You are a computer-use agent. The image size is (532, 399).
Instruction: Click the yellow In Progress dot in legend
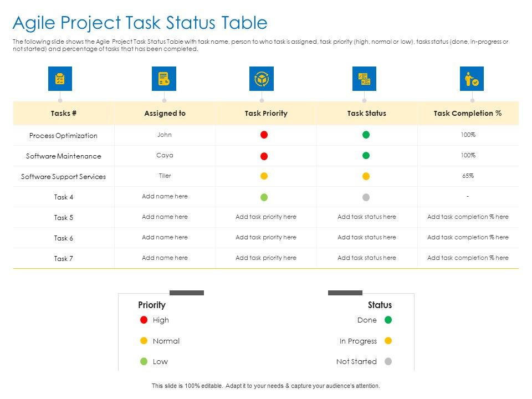click(388, 341)
